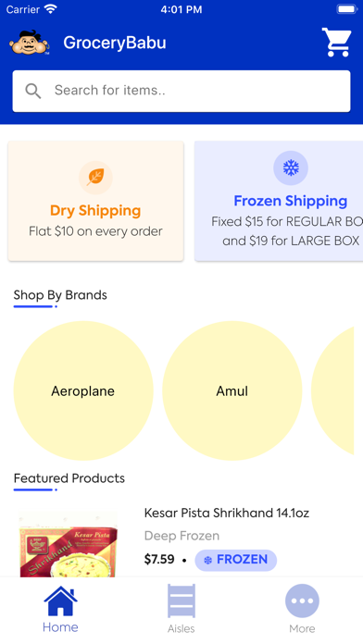
Task: Focus the Search for items field
Action: pyautogui.click(x=181, y=91)
